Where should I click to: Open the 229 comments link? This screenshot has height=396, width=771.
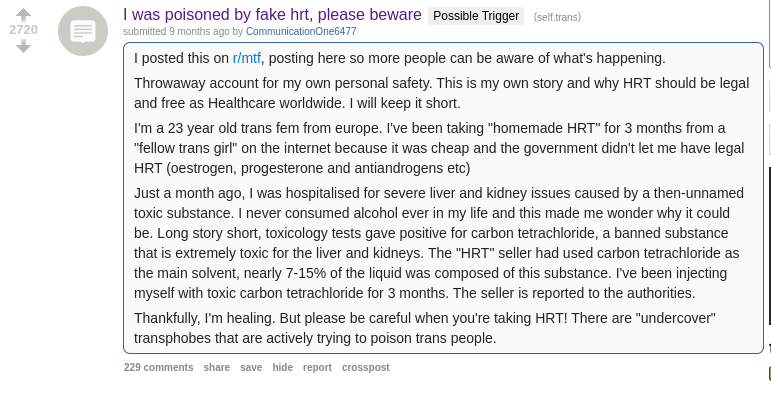(x=158, y=367)
